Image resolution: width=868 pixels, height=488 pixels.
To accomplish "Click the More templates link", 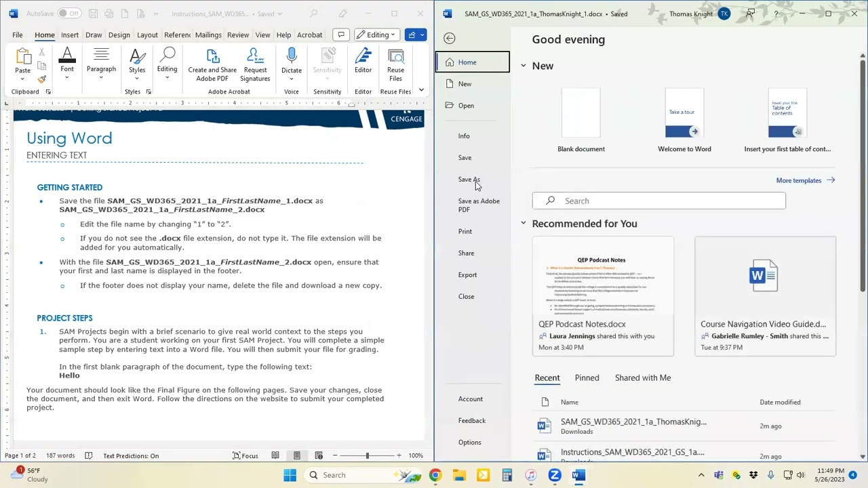I will [805, 180].
